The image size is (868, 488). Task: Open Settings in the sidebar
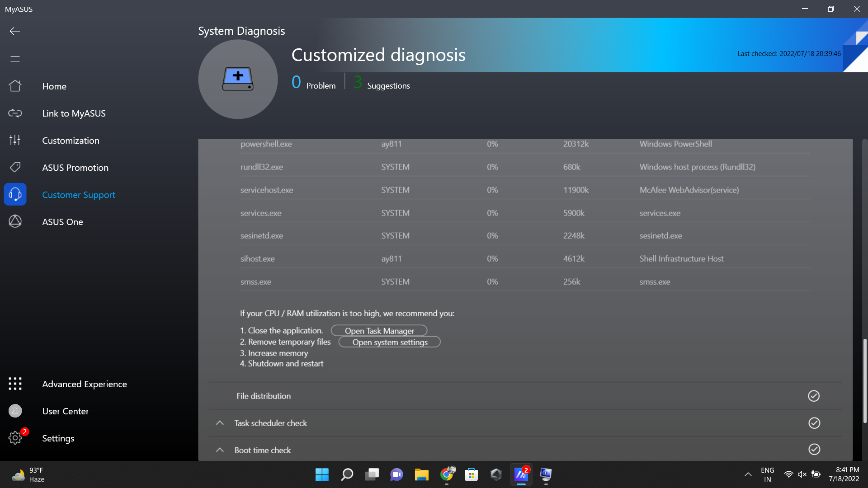click(58, 438)
